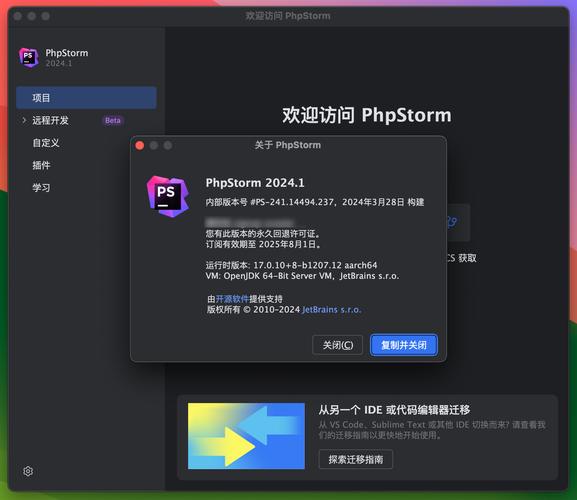
Task: Open the 插件 tab
Action: (41, 165)
